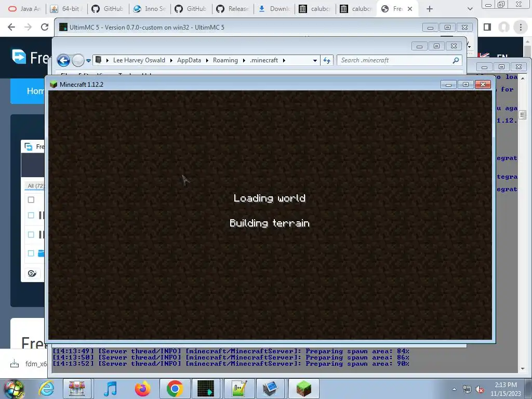Open Chrome's three-dot menu

pos(521,27)
